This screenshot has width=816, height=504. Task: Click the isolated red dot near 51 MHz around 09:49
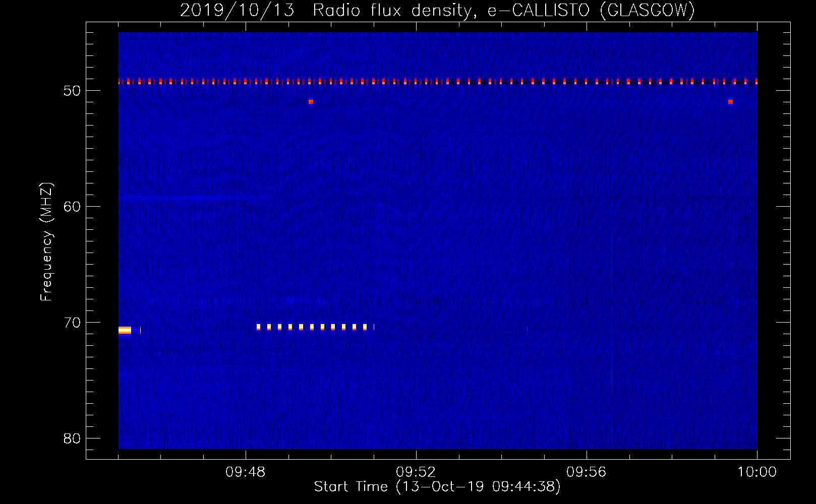coord(311,102)
